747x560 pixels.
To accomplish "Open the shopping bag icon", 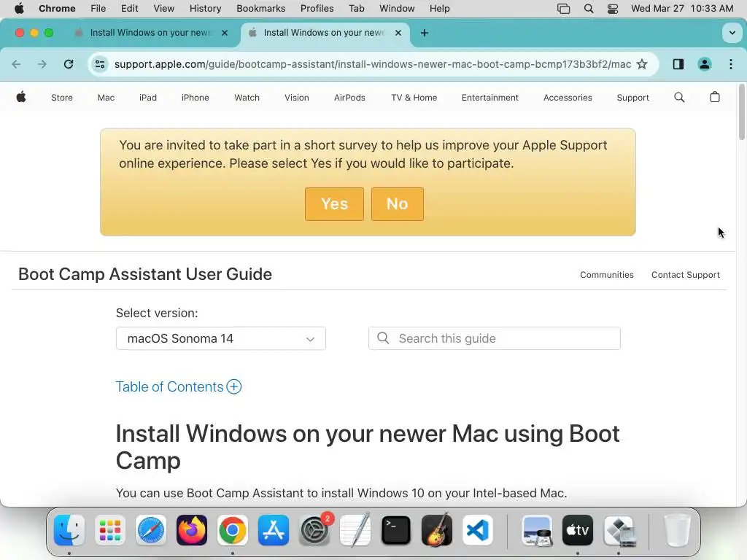I will pos(715,97).
